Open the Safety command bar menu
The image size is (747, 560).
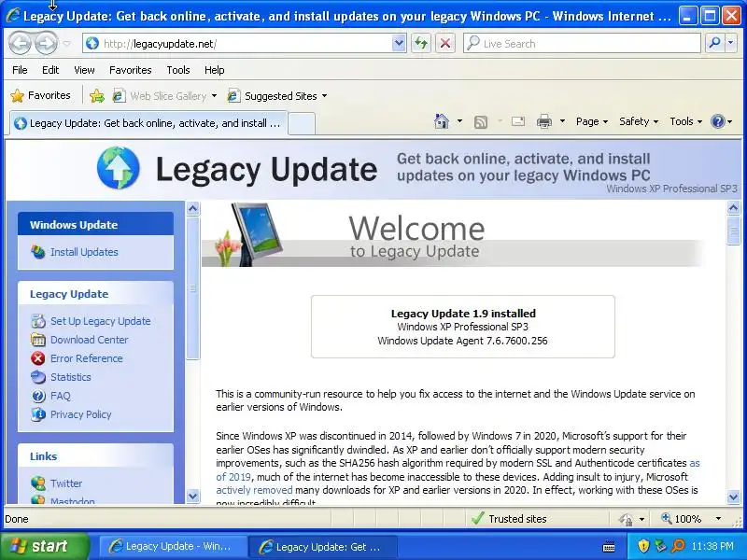(639, 121)
